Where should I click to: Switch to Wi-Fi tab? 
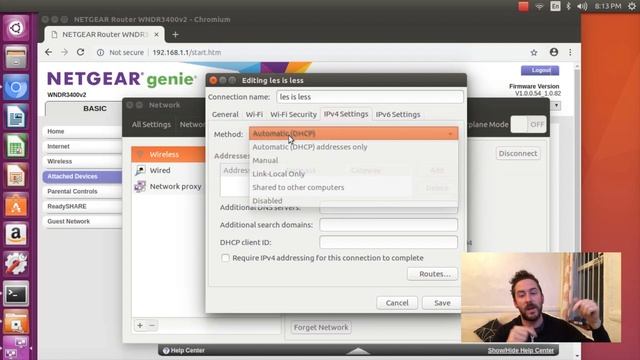(x=254, y=114)
